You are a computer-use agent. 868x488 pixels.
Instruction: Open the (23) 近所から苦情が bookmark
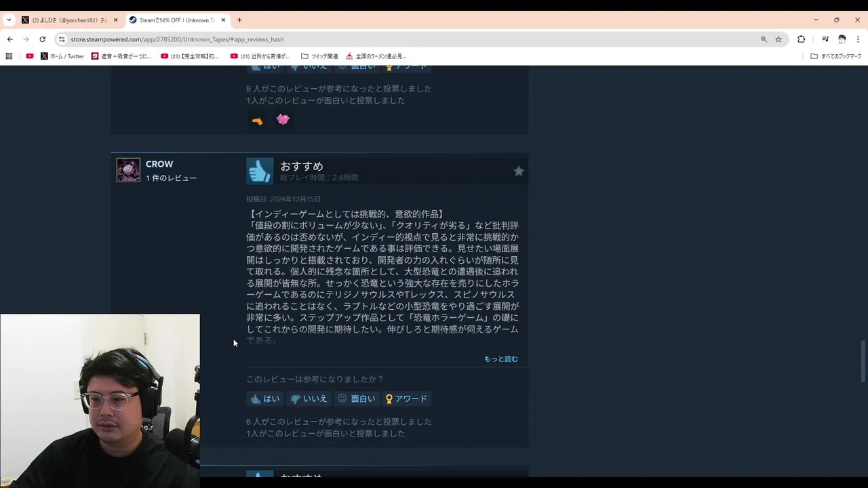pos(260,56)
